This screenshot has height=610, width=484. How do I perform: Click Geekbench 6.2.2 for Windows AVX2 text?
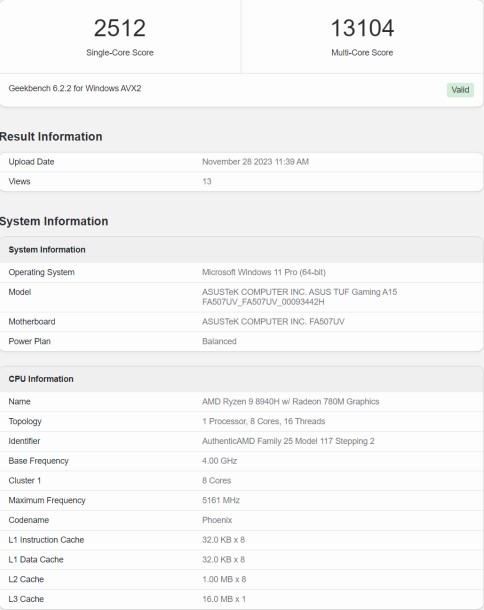tap(75, 88)
